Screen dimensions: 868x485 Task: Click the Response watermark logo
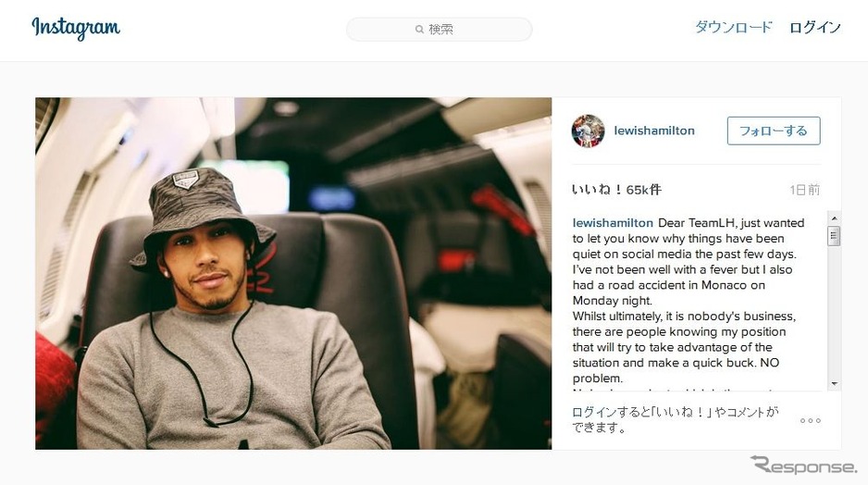(803, 465)
